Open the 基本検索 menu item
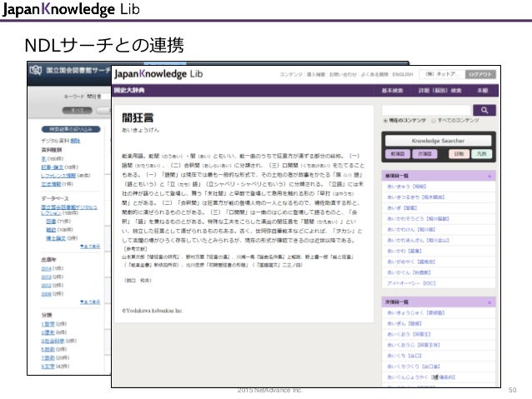532x399 pixels. pyautogui.click(x=392, y=91)
